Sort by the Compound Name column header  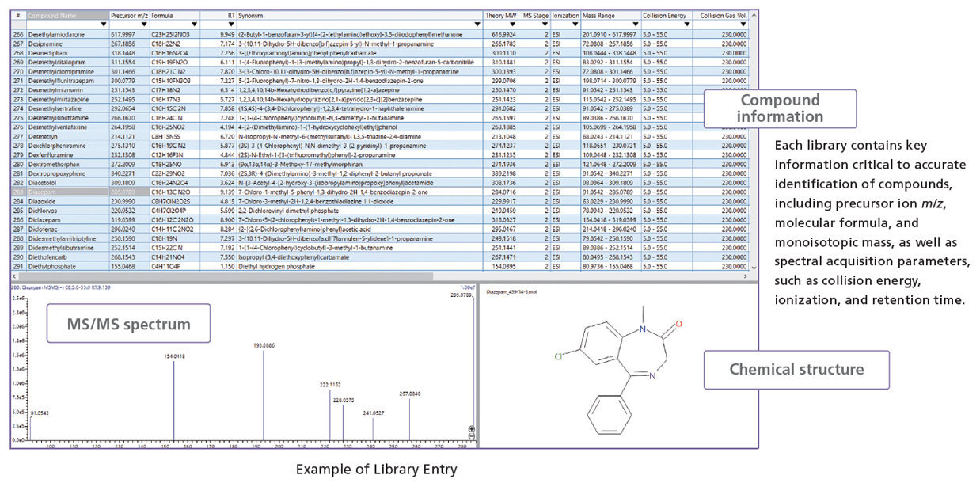point(68,15)
